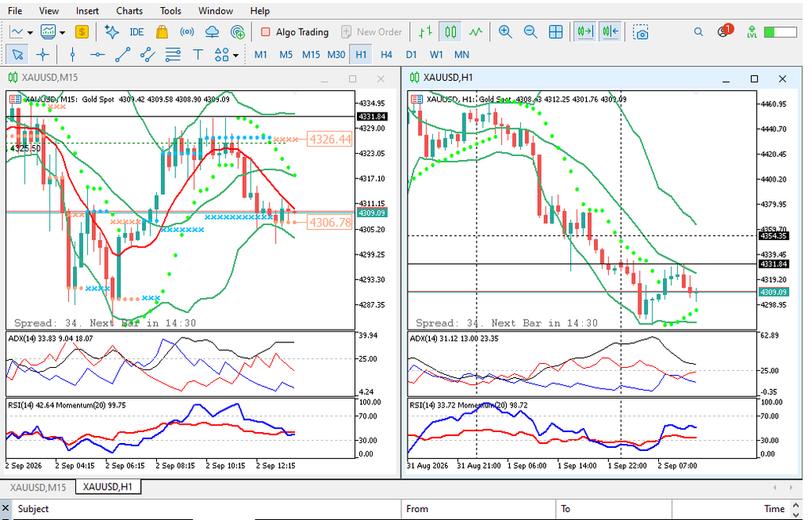Switch to XAUUSD,M15 chart tab
The height and width of the screenshot is (520, 812).
pos(38,487)
